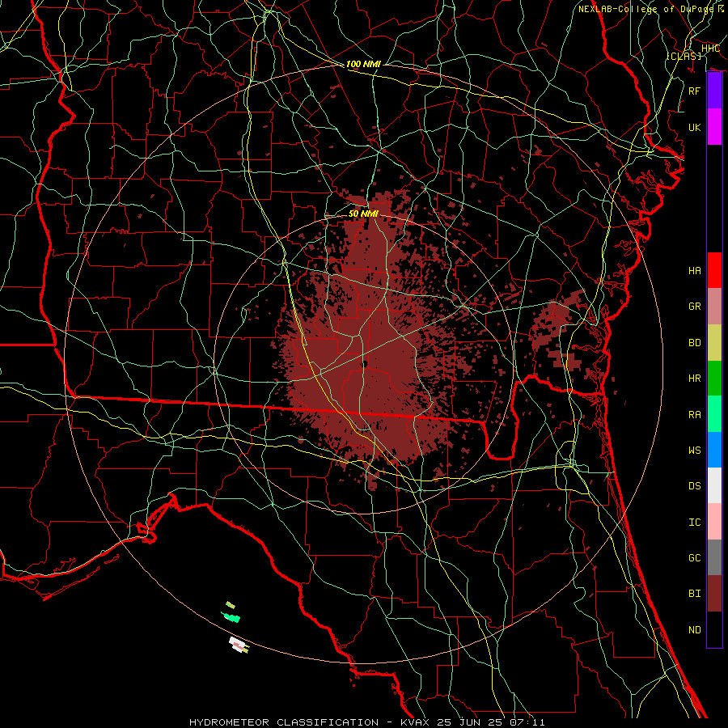The width and height of the screenshot is (728, 728).
Task: Click the GR pink legend swatch
Action: tap(714, 306)
